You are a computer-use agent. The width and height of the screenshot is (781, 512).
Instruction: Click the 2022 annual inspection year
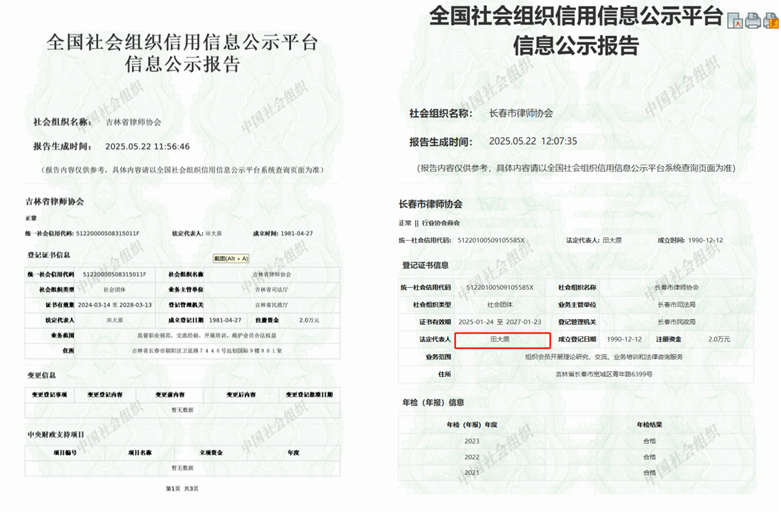[472, 456]
